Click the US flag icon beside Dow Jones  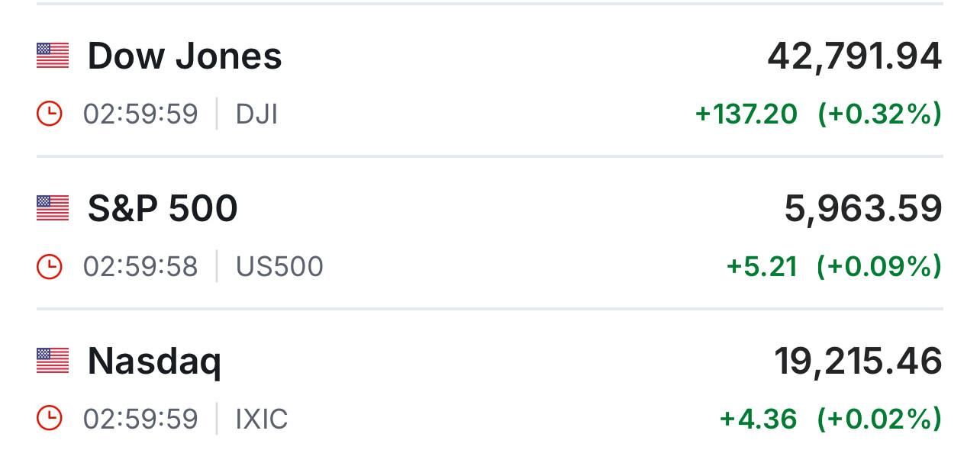coord(53,56)
